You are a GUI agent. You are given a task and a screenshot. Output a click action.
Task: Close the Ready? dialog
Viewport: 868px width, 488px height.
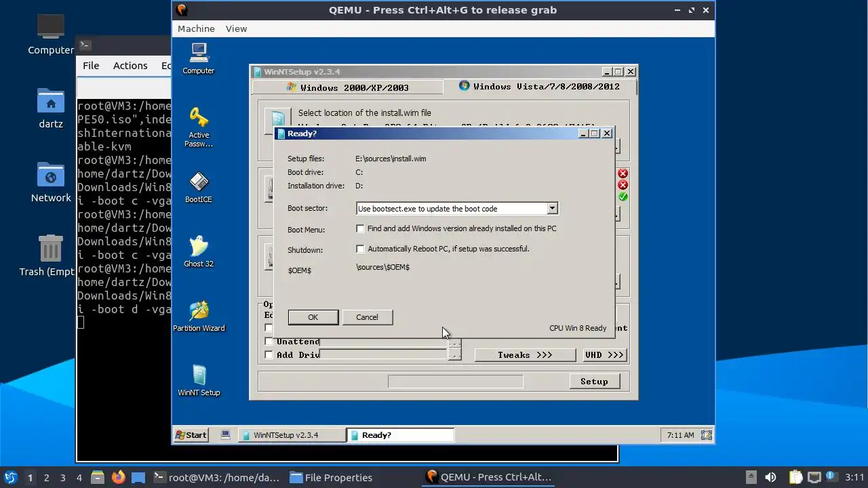point(607,134)
